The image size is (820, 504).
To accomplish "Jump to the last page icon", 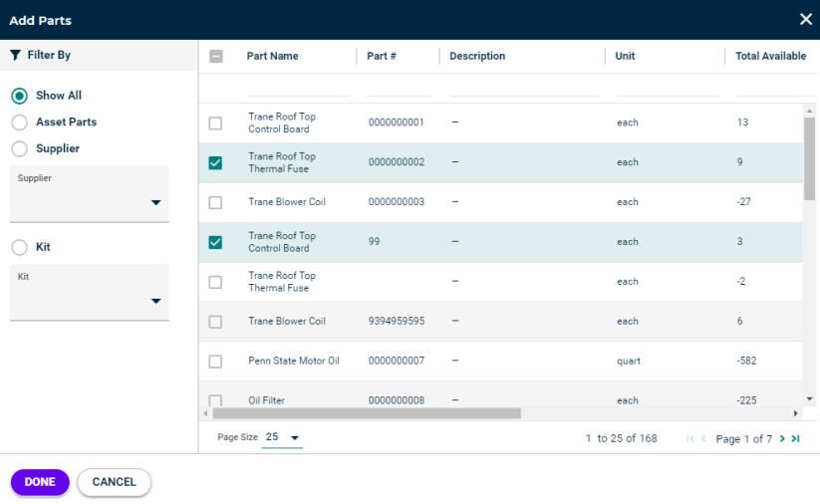I will tap(795, 438).
